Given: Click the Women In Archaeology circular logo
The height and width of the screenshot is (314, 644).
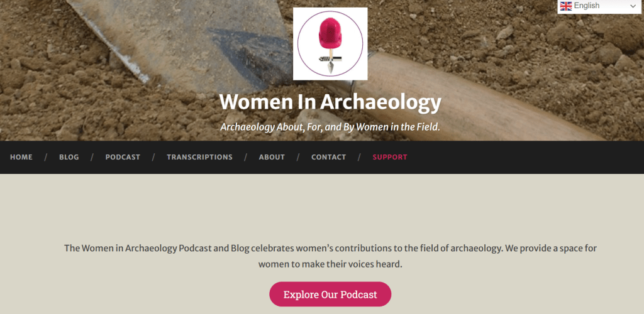Looking at the screenshot, I should 330,44.
